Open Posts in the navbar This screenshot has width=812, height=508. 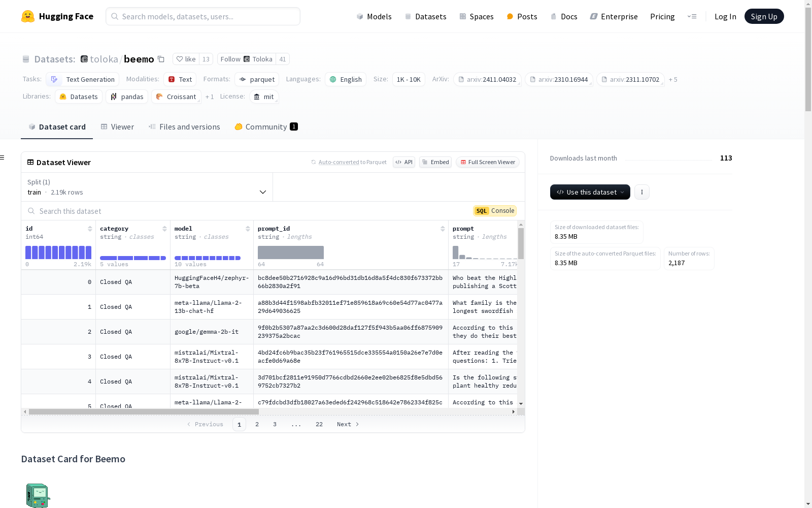tap(522, 16)
